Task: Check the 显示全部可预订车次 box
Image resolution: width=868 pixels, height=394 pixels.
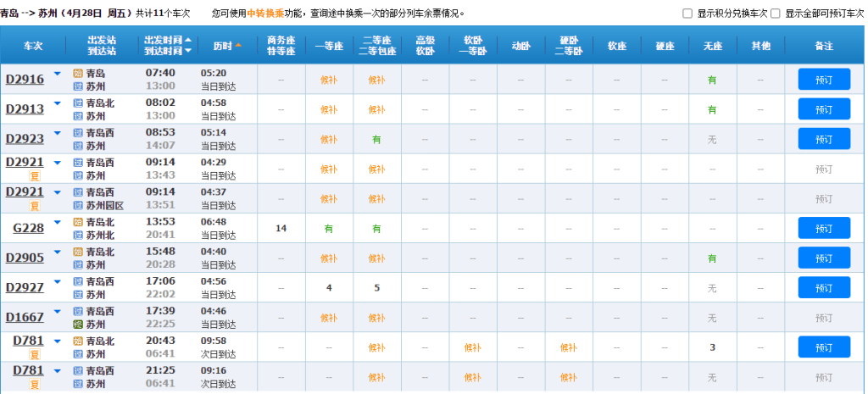Action: [x=775, y=14]
